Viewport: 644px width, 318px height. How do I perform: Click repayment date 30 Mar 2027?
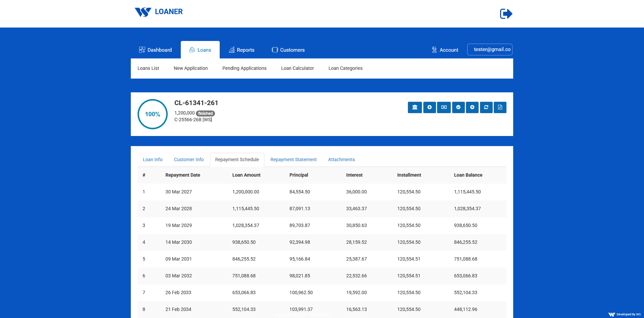coord(179,192)
